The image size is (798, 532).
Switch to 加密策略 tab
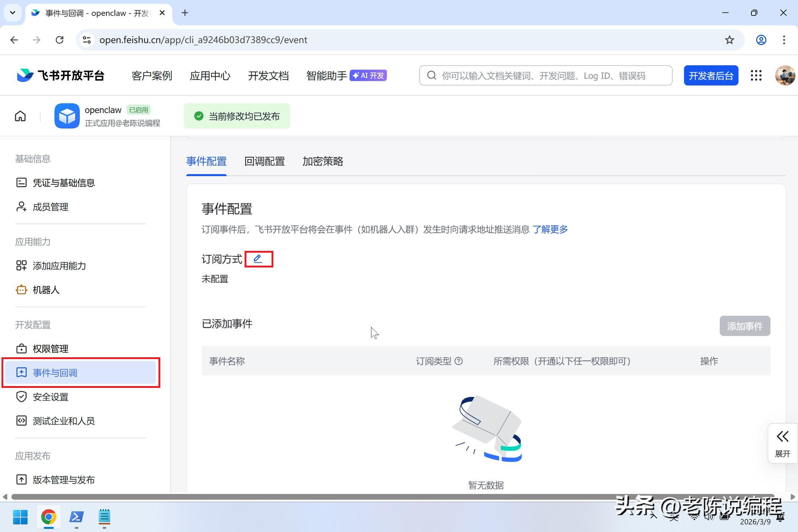pos(323,161)
